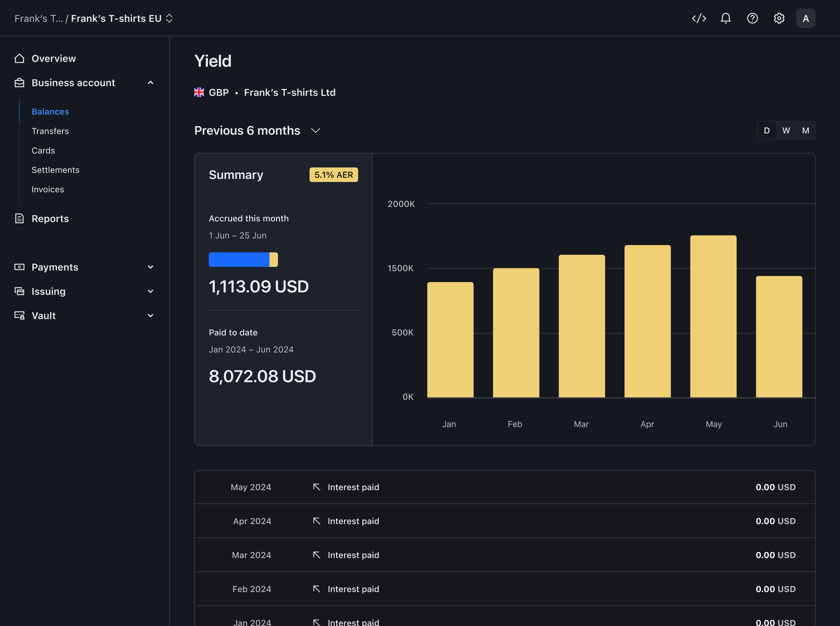Switch chart to weekly W view
Screen dimensions: 840x626
(786, 131)
